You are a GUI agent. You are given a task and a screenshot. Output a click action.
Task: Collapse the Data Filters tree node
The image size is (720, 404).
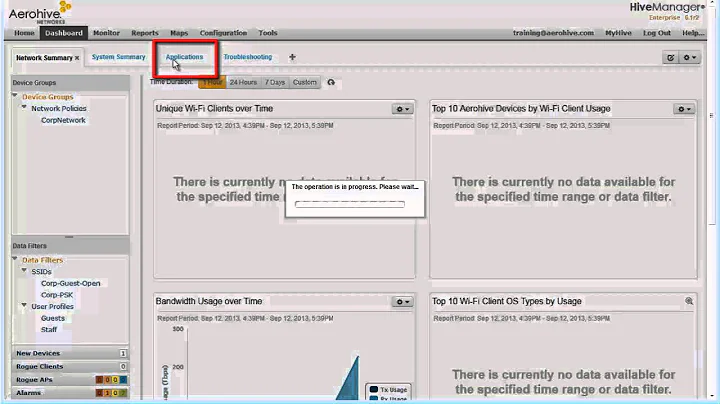[15, 258]
